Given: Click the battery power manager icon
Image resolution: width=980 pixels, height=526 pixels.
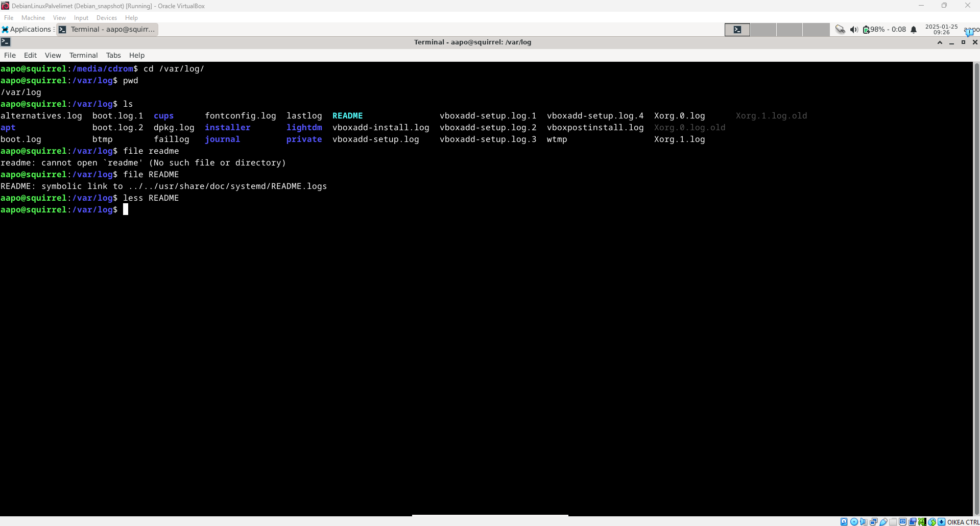Looking at the screenshot, I should 866,30.
